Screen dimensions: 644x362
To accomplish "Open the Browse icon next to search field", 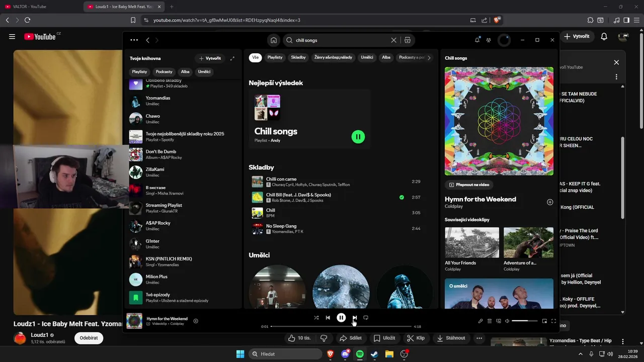I will click(x=408, y=40).
